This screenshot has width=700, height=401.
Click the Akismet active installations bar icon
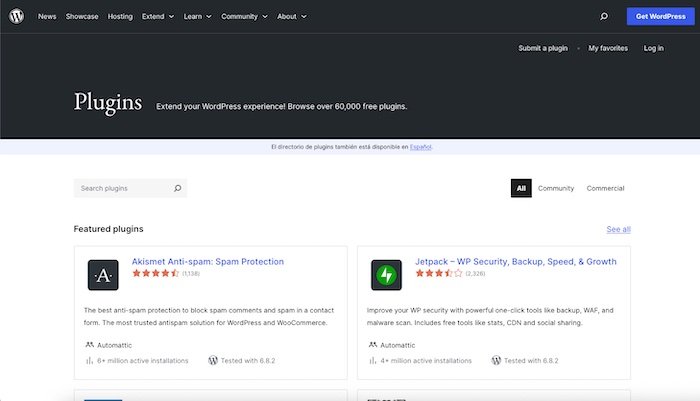pos(89,360)
